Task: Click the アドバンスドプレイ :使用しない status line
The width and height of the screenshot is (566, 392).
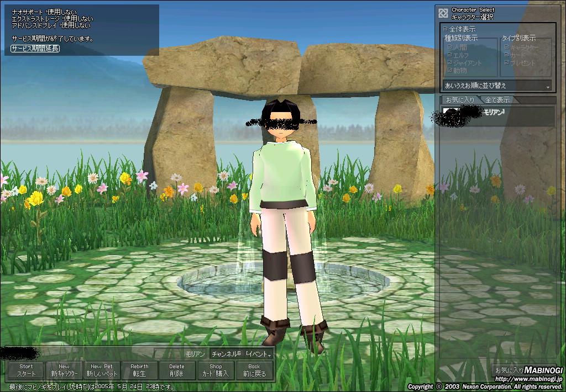Action: click(51, 25)
